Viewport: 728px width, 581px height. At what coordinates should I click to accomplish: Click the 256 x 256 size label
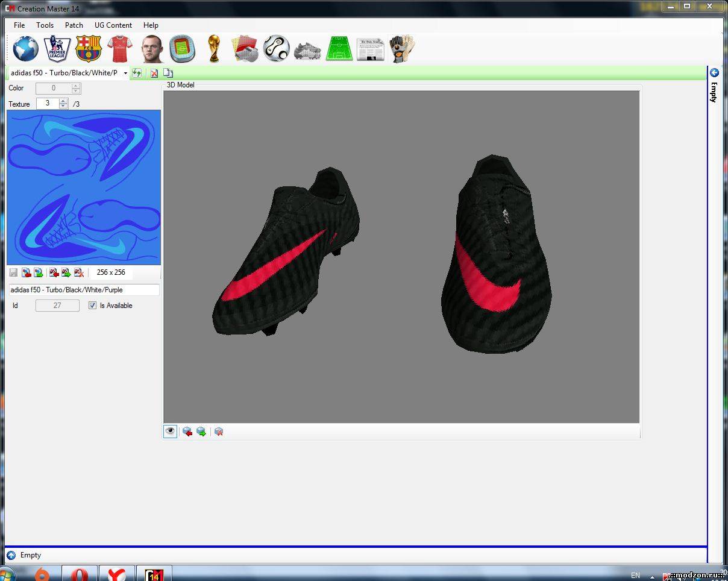tap(111, 272)
